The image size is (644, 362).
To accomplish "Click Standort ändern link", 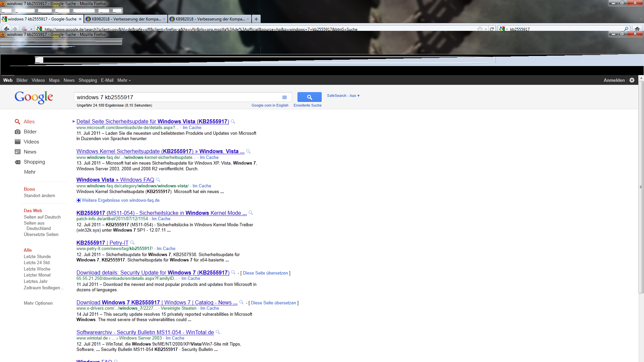I will point(40,196).
